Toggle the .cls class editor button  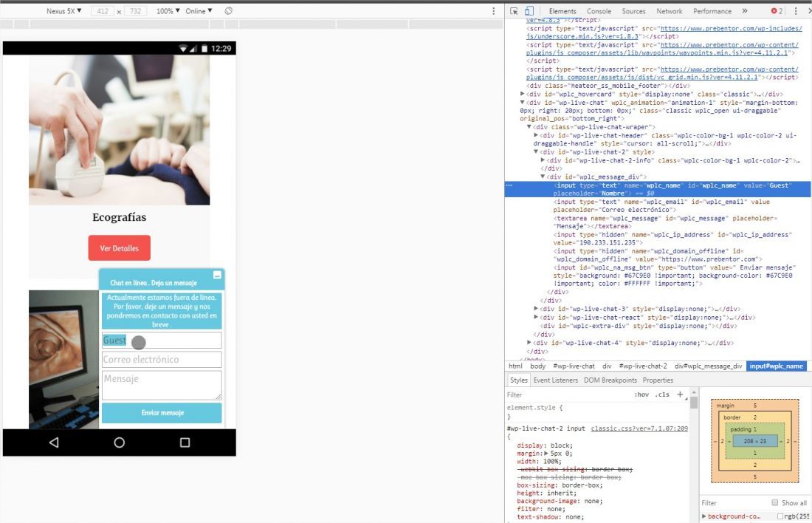662,394
